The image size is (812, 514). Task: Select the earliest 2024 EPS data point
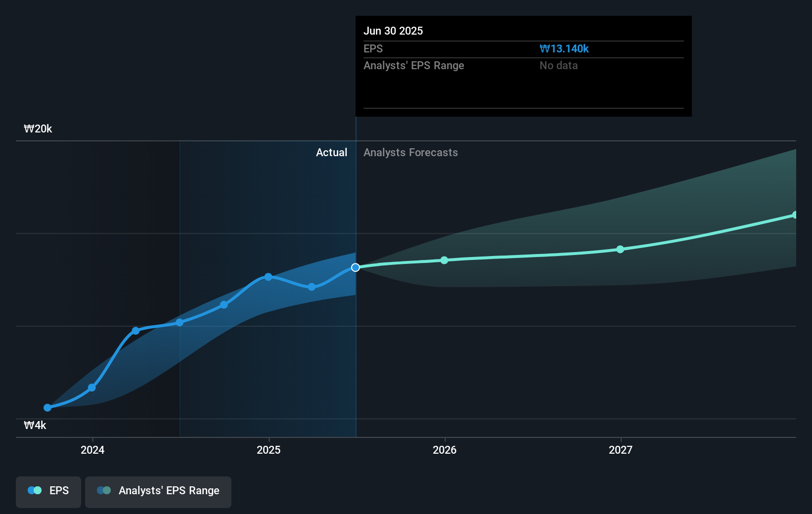coord(47,408)
